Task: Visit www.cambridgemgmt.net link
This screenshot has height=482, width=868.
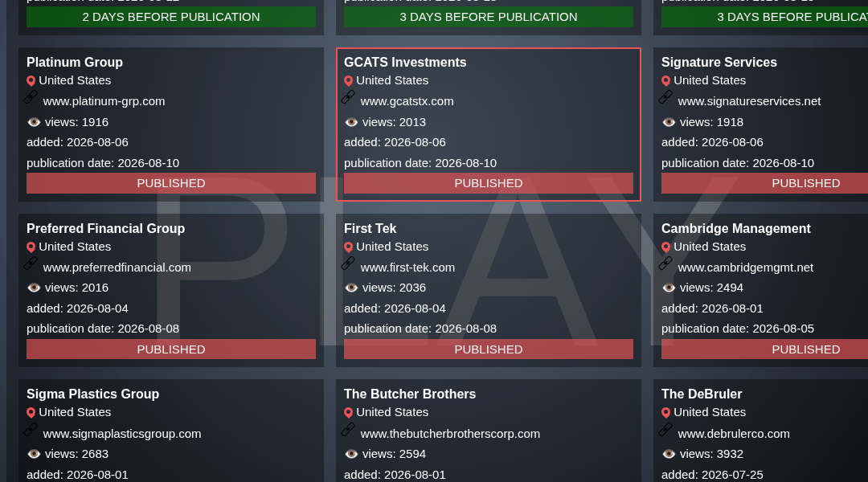Action: point(746,268)
